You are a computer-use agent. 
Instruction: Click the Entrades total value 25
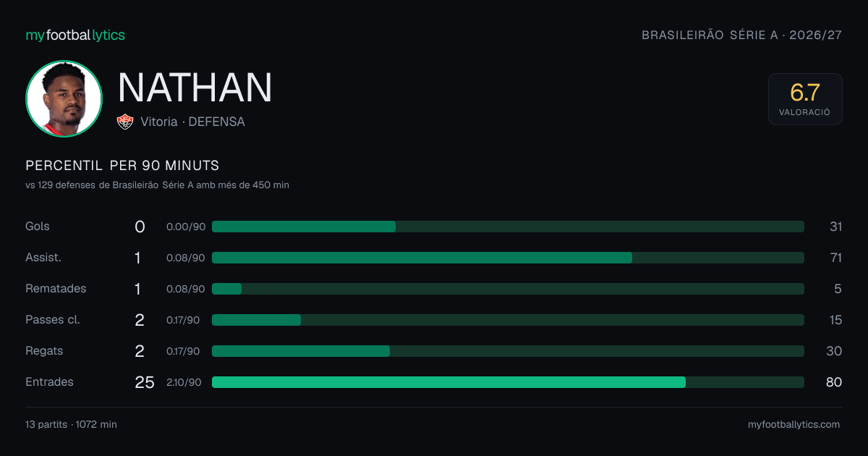tap(145, 382)
